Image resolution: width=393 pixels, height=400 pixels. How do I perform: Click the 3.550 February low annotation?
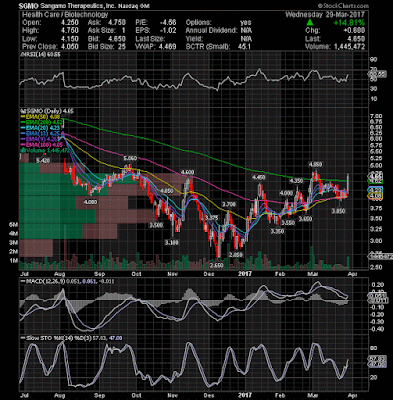pos(288,223)
